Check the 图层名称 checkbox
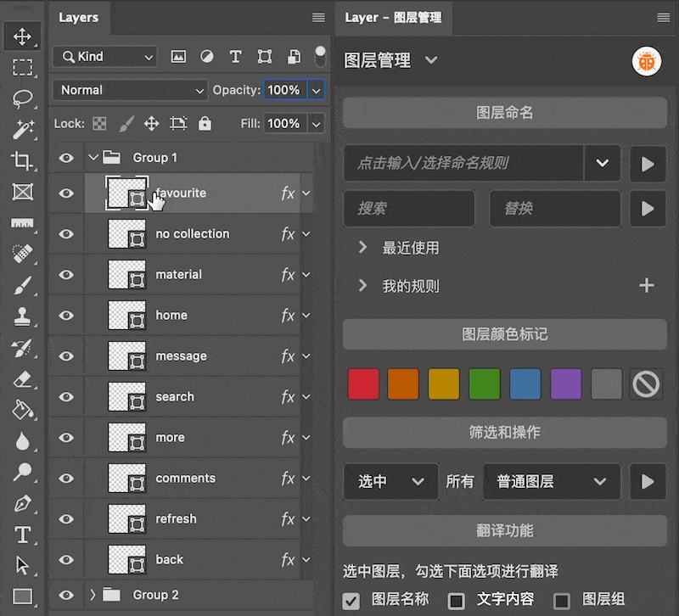Screen dimensions: 679x616 point(351,601)
